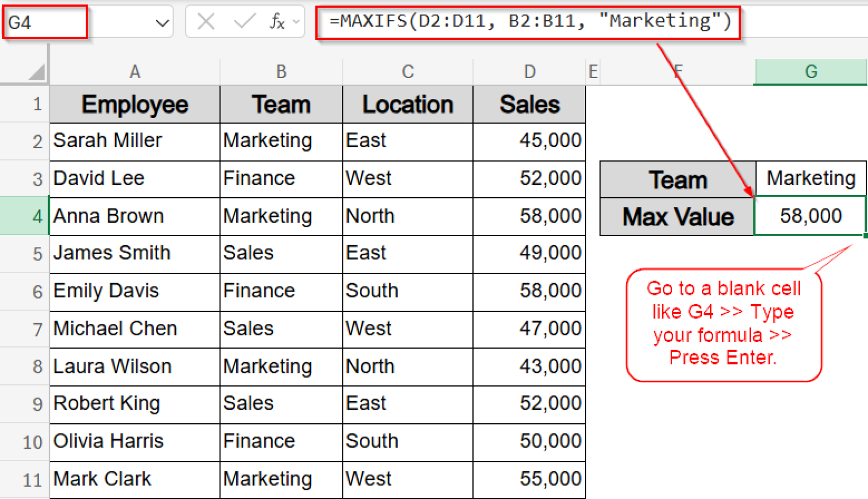
Task: Select Anna Brown's sales value 58,000
Action: (x=529, y=216)
